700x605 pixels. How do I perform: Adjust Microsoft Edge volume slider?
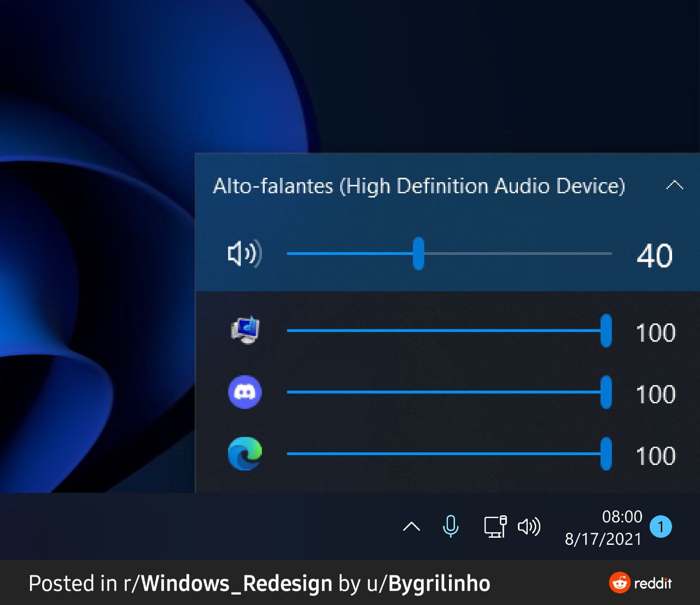click(449, 453)
